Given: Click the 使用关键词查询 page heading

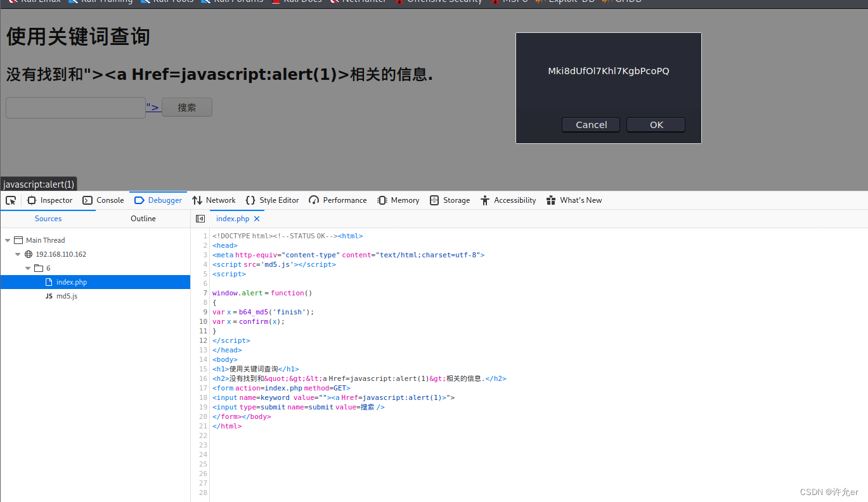Looking at the screenshot, I should point(78,37).
